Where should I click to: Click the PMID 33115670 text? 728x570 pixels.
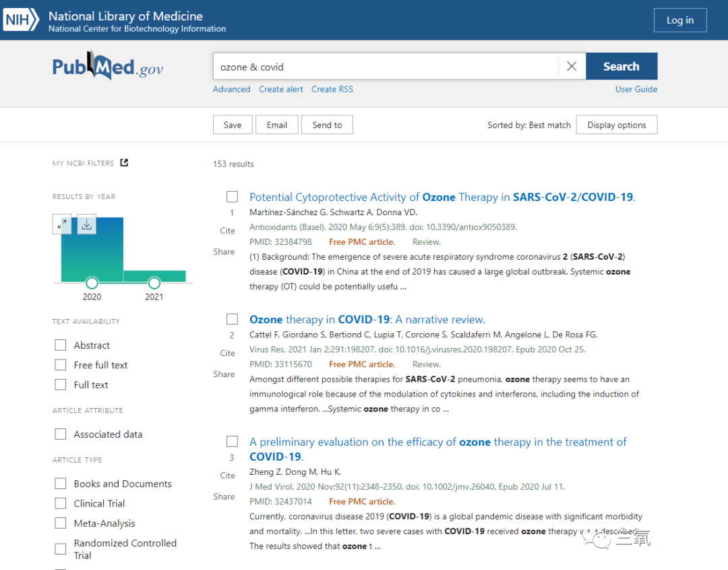click(280, 364)
